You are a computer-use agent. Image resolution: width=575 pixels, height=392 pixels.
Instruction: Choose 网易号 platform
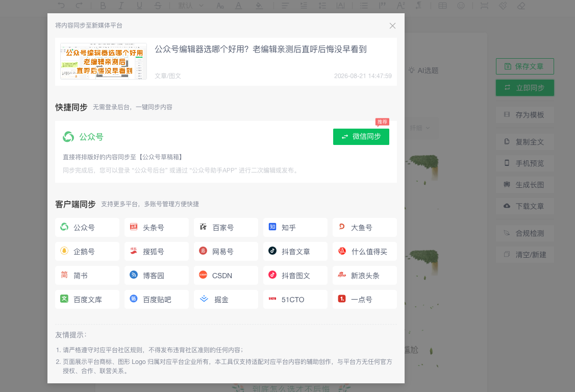226,252
